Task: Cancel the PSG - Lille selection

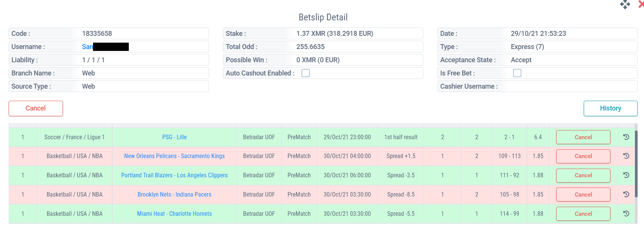Action: coord(583,137)
